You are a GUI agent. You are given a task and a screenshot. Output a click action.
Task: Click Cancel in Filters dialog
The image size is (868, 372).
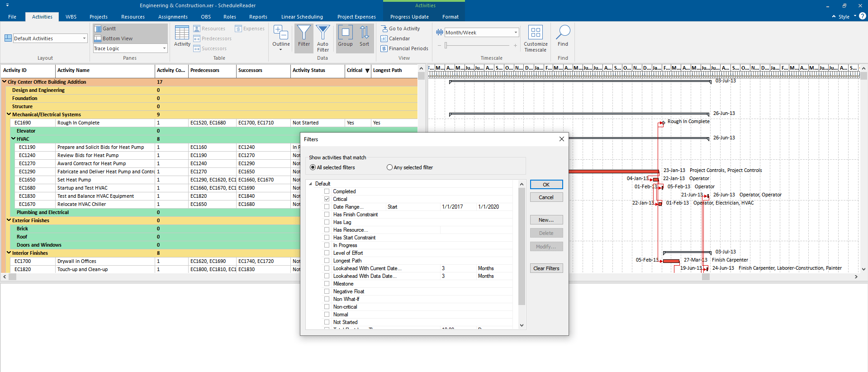[546, 197]
